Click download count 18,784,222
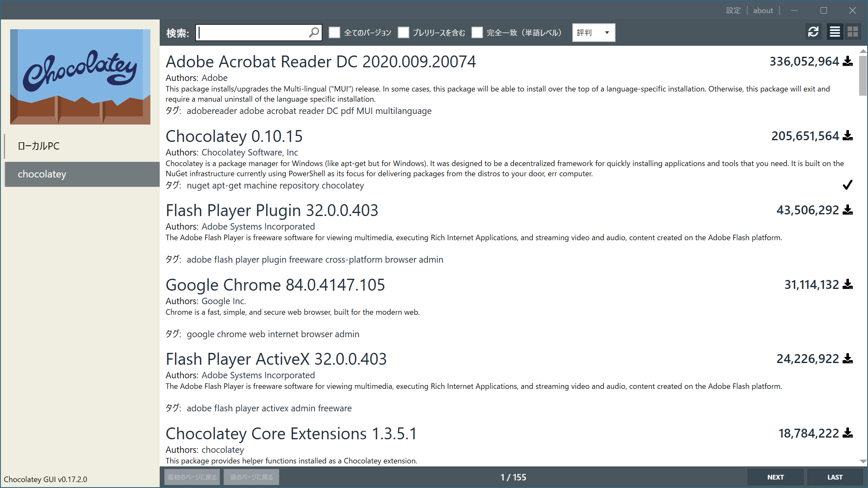The height and width of the screenshot is (488, 868). coord(809,433)
